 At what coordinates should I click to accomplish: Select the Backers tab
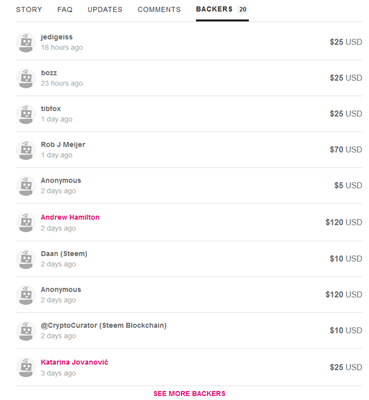click(x=214, y=9)
